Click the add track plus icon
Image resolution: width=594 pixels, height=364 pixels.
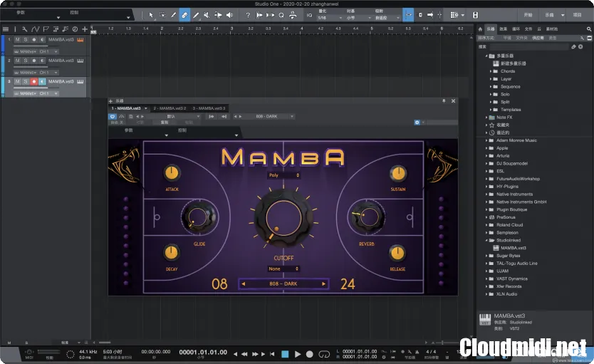[85, 29]
